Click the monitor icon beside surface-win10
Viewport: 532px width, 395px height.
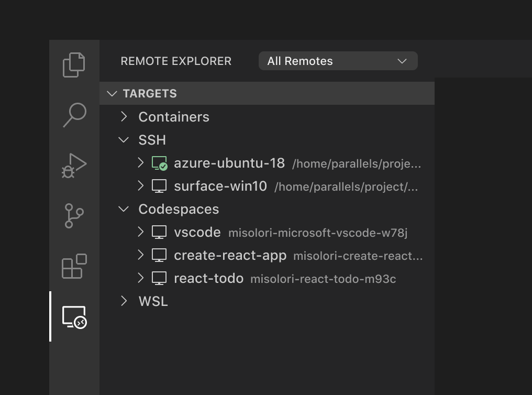(159, 186)
